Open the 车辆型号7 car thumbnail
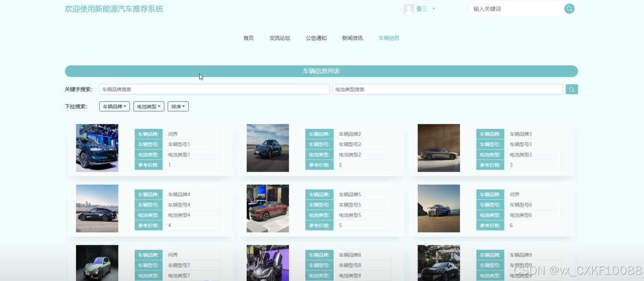Viewport: 644px width, 281px height. click(x=97, y=263)
